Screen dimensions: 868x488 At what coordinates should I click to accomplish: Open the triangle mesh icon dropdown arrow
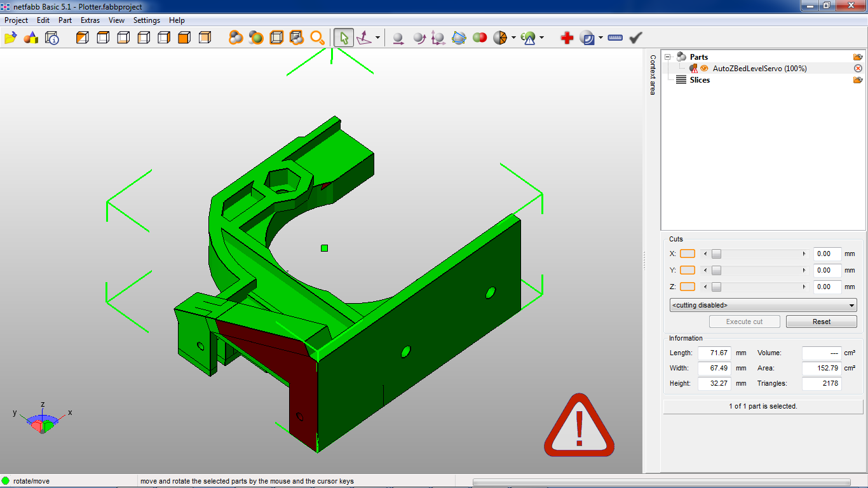coord(513,38)
